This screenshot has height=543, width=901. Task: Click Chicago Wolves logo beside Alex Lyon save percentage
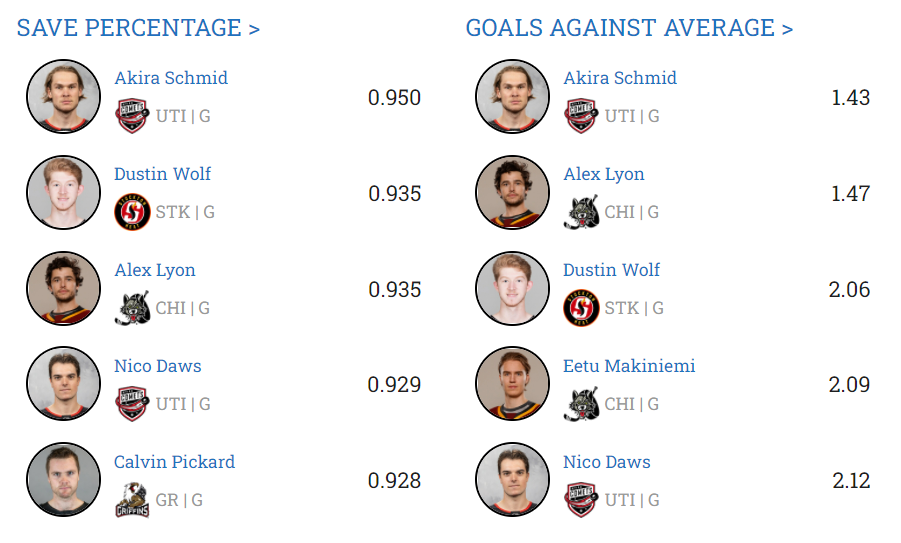coord(131,308)
